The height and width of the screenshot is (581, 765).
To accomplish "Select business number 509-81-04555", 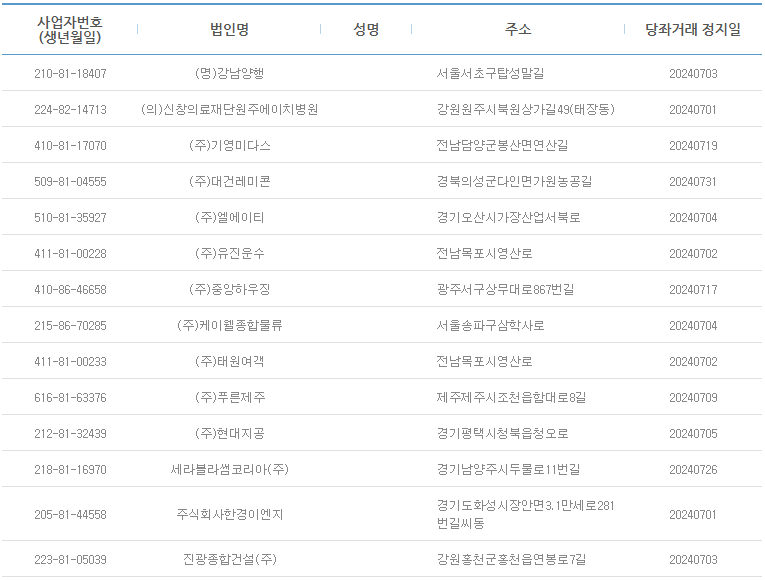I will 70,182.
